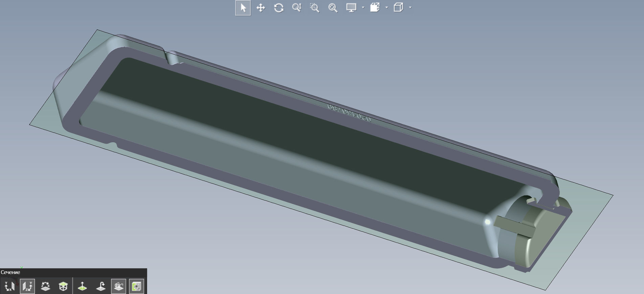Screen dimensions: 644x294
Task: Click the zoom to fit icon
Action: tap(333, 8)
